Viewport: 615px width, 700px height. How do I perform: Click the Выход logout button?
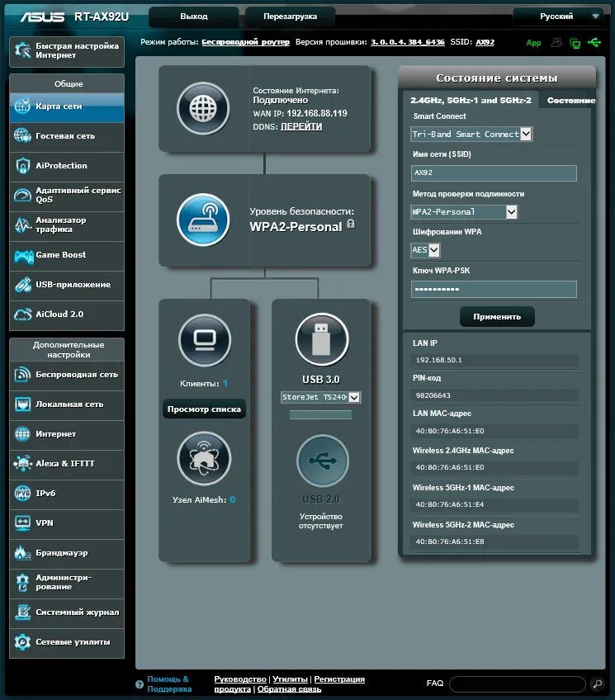pyautogui.click(x=194, y=17)
